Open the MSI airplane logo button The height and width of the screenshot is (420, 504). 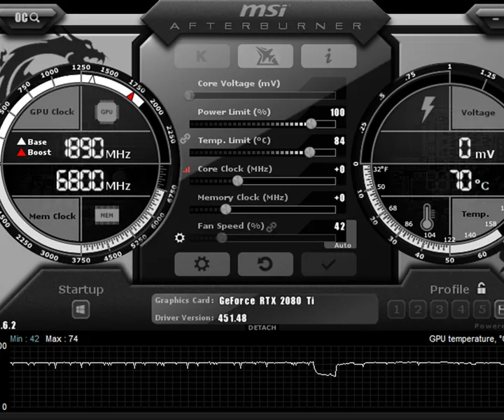click(265, 56)
